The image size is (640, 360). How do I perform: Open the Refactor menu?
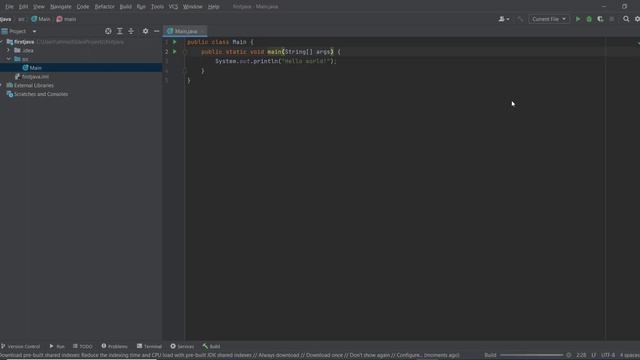[104, 7]
